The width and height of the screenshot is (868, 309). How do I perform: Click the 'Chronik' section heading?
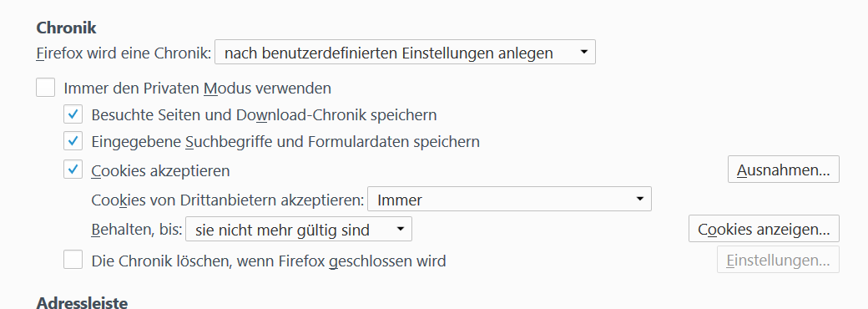67,28
